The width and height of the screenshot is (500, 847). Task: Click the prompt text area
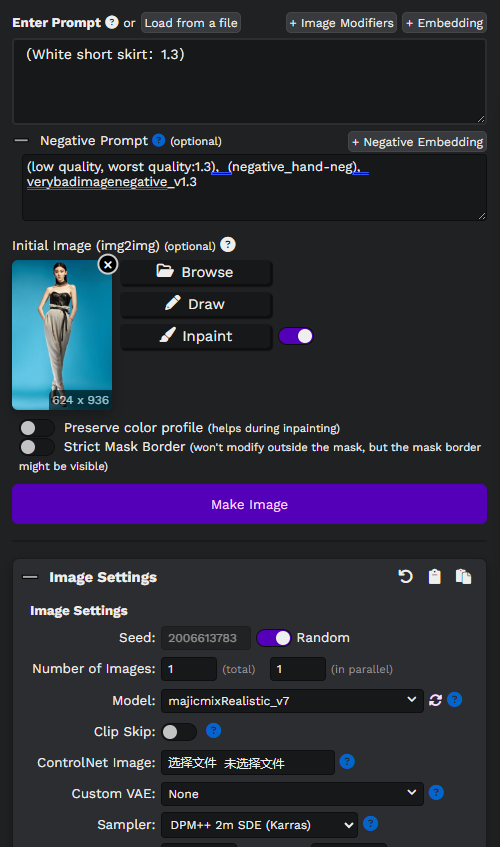point(249,82)
